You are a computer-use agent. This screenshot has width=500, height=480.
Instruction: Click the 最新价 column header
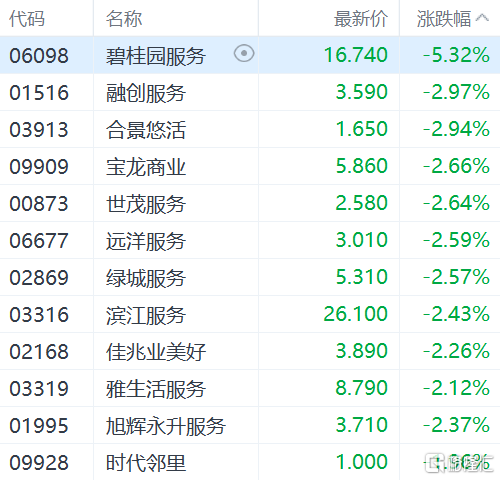(361, 18)
